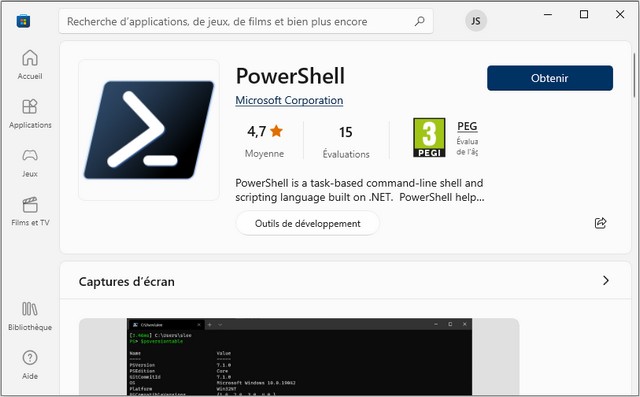Open the JS user account avatar
This screenshot has width=640, height=397.
476,21
